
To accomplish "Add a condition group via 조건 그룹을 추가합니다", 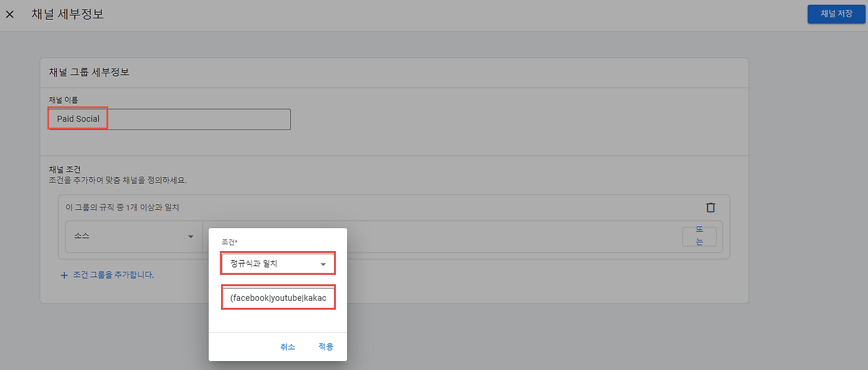I will click(107, 275).
